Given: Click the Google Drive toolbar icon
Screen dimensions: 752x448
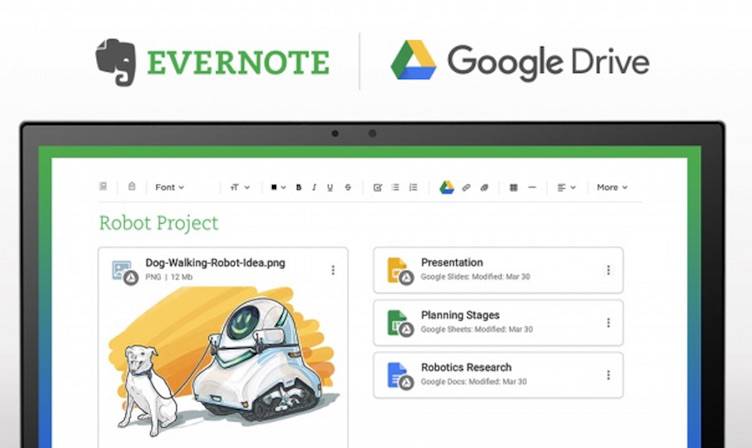Looking at the screenshot, I should click(446, 187).
